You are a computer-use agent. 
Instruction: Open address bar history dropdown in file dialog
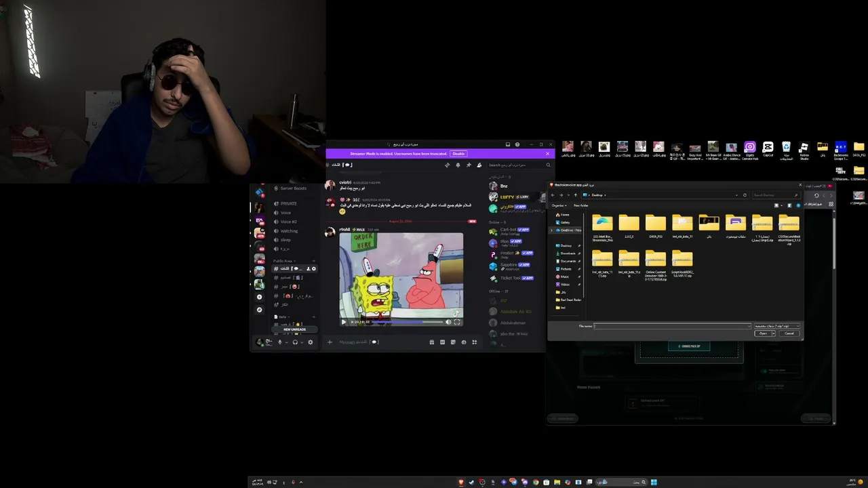[737, 195]
